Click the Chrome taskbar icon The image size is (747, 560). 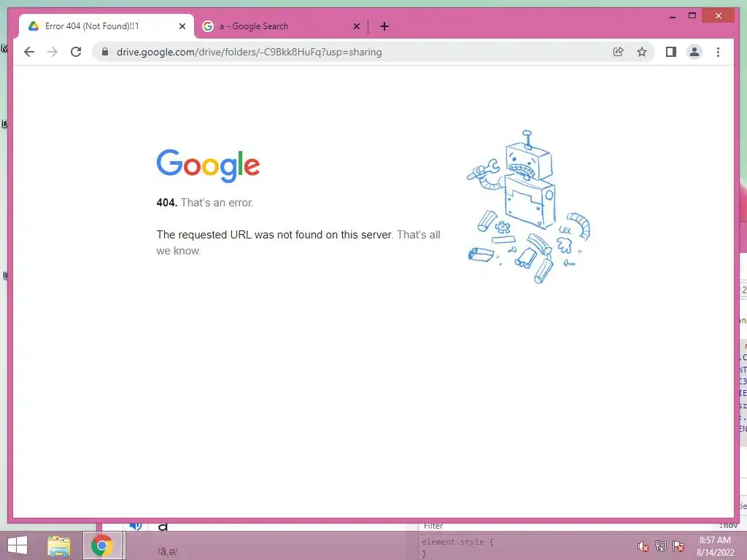102,545
